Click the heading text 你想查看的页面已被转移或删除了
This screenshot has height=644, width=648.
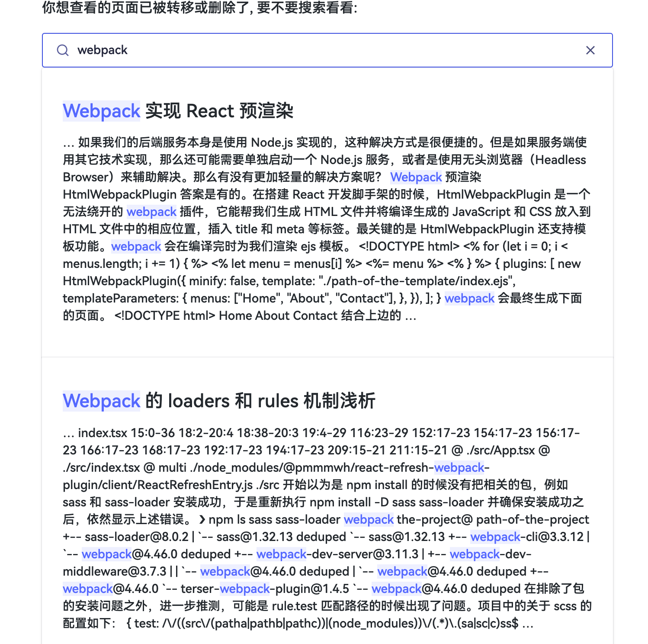[145, 7]
